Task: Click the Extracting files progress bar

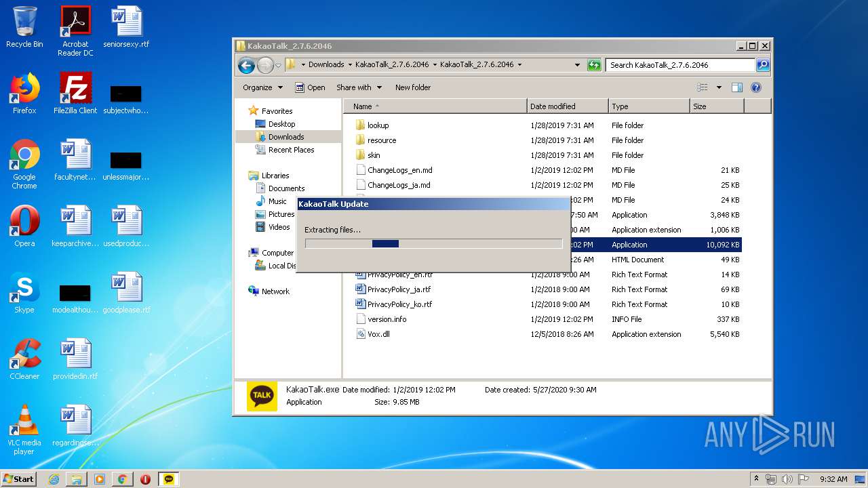Action: pyautogui.click(x=434, y=243)
